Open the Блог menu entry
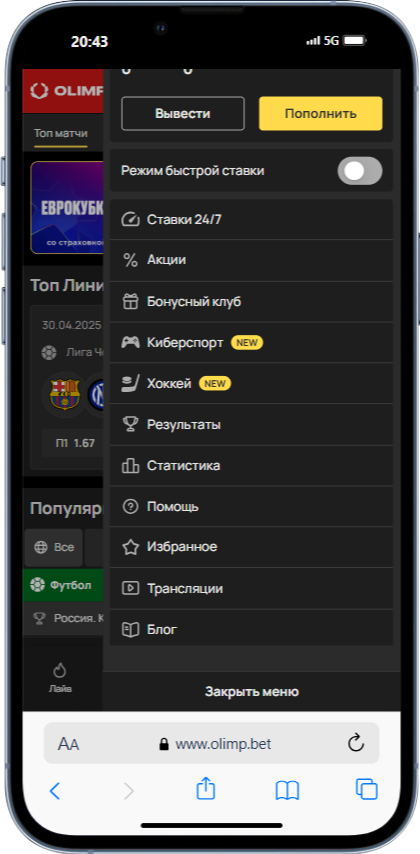 251,628
